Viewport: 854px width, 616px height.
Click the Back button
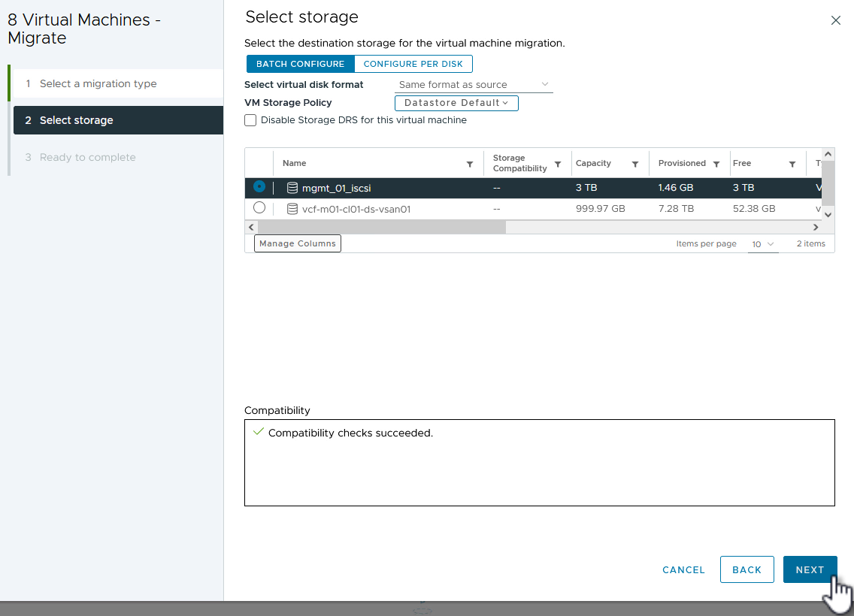pos(746,569)
